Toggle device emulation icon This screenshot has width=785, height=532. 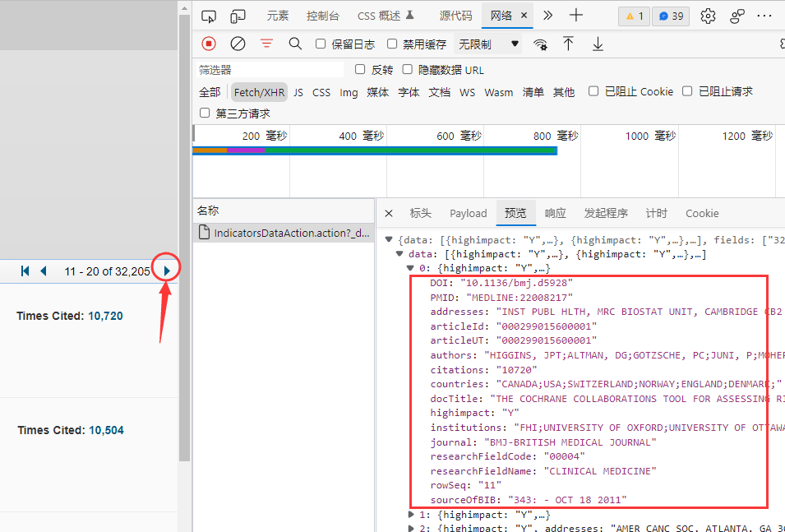click(238, 16)
